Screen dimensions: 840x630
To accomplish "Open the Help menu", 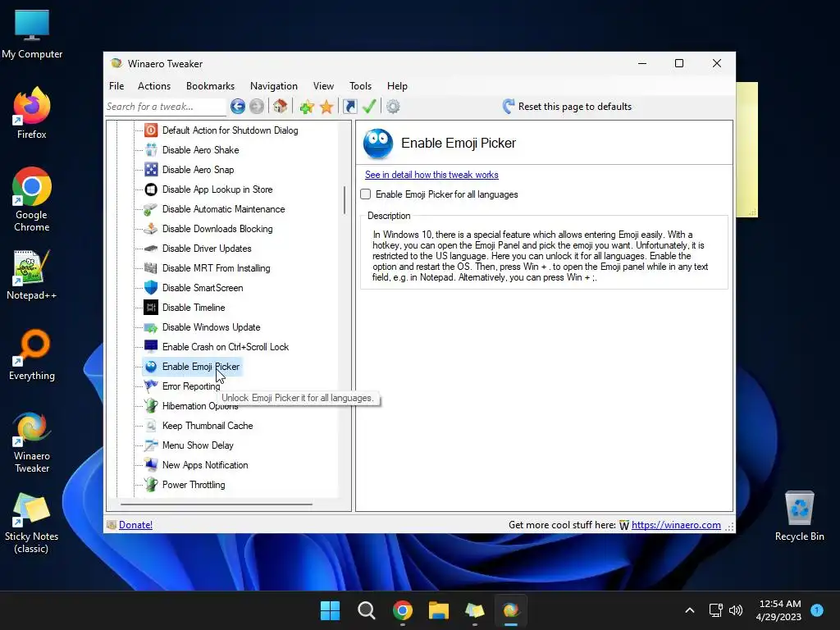I will [397, 85].
